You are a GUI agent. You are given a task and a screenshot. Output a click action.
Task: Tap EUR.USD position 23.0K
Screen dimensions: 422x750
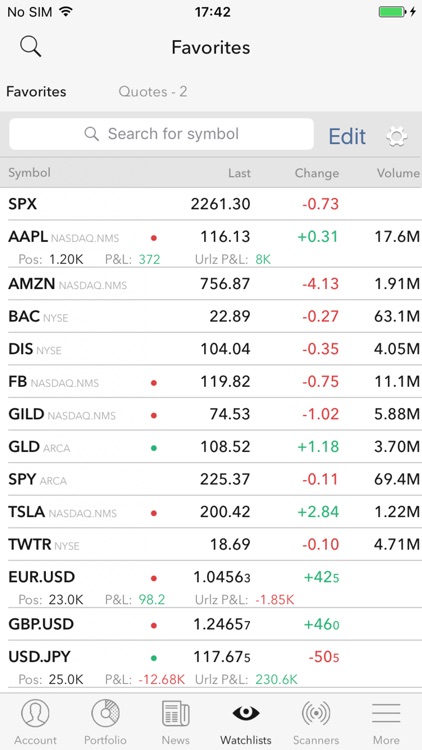tap(66, 599)
